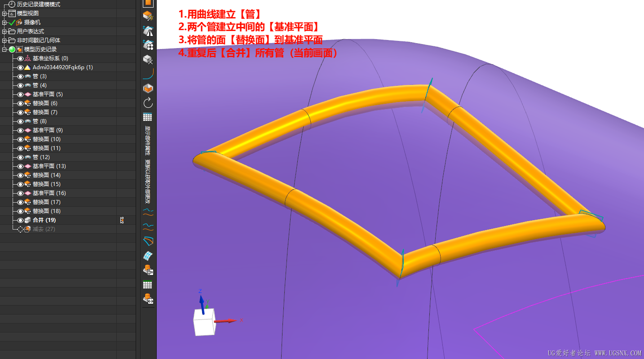Select the blue-orange arc curve tool

tap(148, 74)
